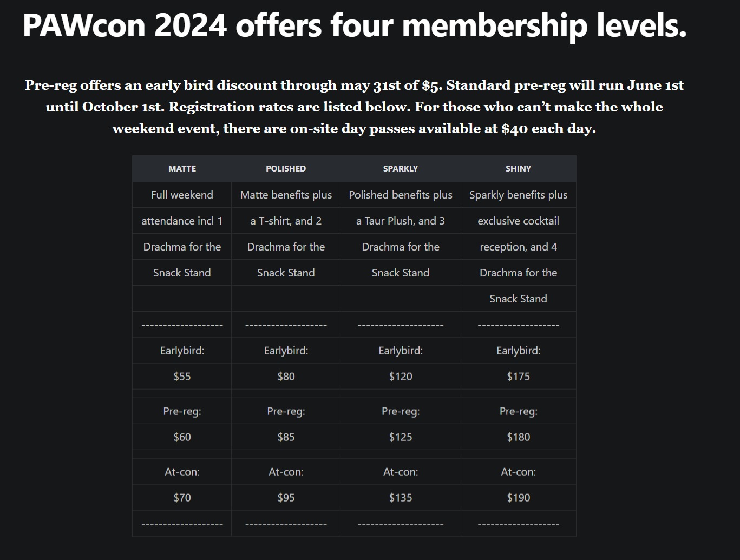740x560 pixels.
Task: Click the "a Taur Plush, and 3" cell
Action: [x=400, y=221]
